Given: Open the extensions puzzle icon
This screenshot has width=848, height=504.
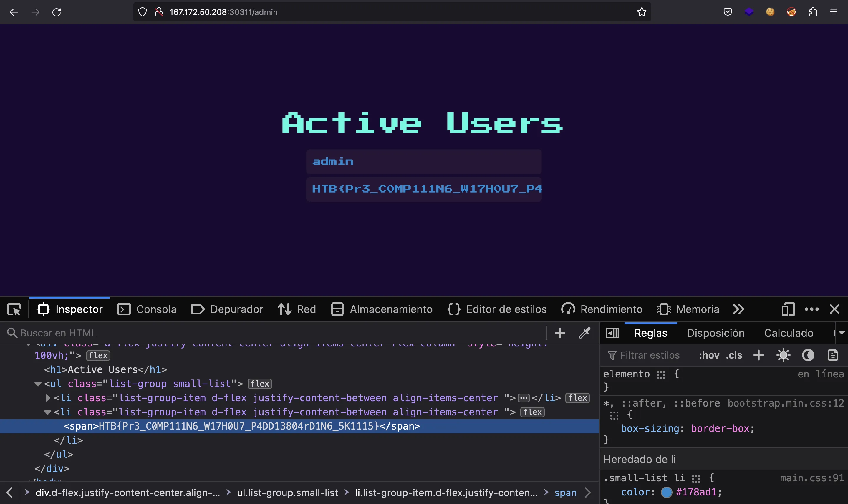Looking at the screenshot, I should click(813, 12).
